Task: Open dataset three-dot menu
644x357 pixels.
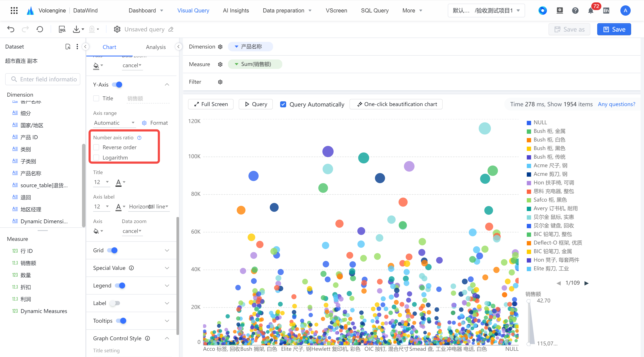Action: point(77,47)
